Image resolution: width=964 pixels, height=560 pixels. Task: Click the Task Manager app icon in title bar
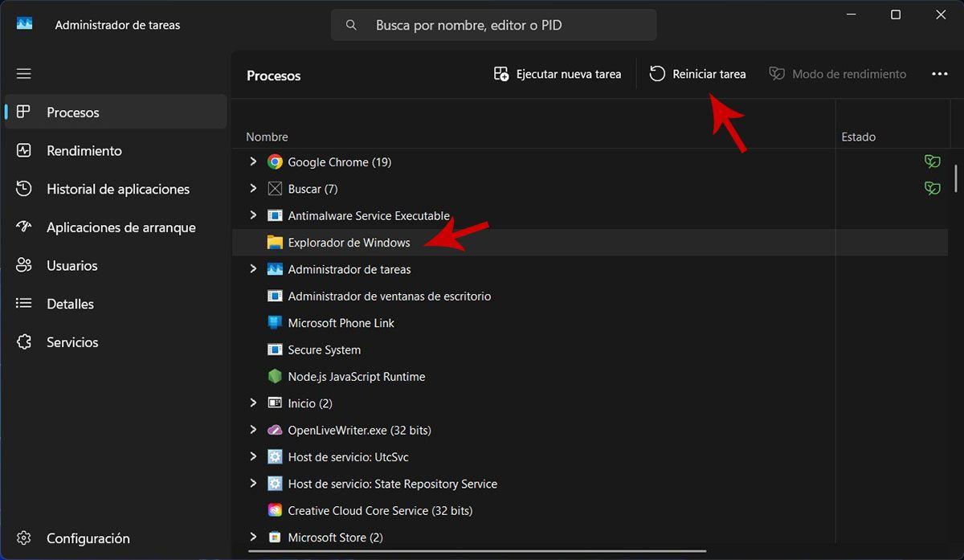coord(25,24)
